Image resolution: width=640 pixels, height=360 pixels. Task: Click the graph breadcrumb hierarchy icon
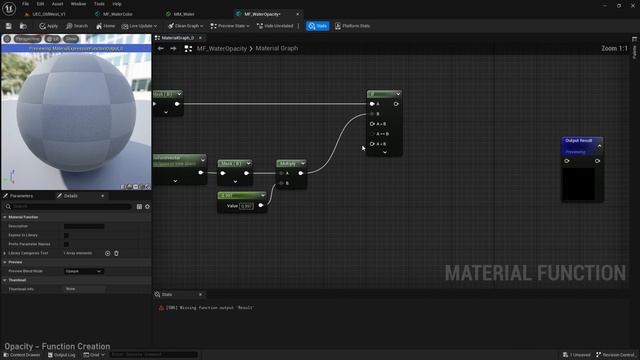point(188,49)
